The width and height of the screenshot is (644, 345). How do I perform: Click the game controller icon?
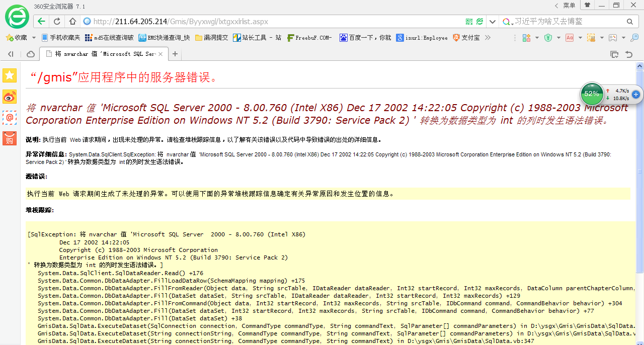[613, 38]
